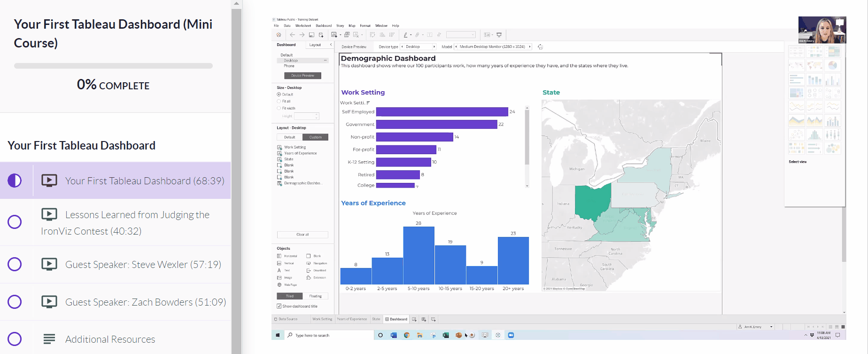This screenshot has width=868, height=354.
Task: Click the New Data Source toolbar icon
Action: (321, 35)
